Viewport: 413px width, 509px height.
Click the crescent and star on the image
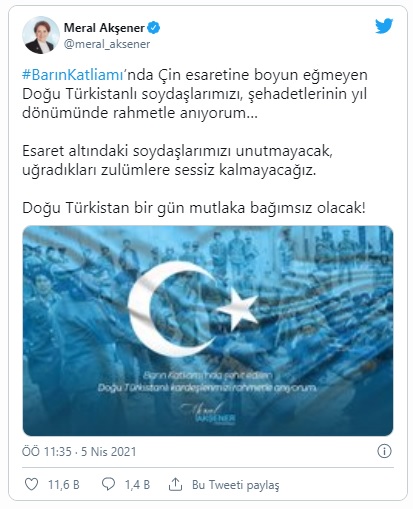pyautogui.click(x=193, y=309)
